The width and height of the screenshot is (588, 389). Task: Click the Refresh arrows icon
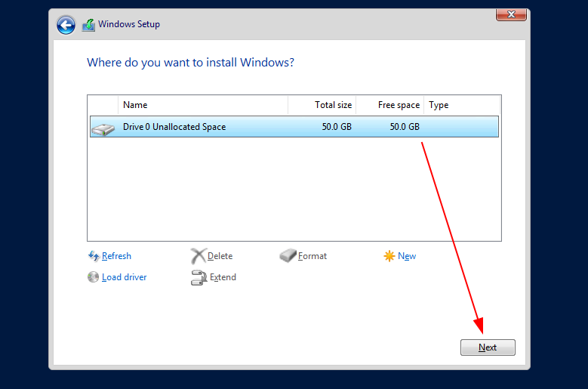tap(94, 256)
